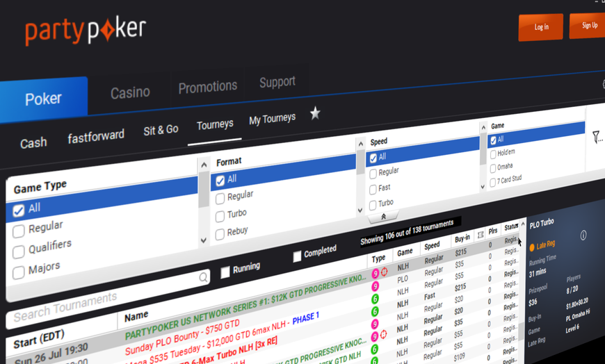Sort by Type column header
Screen dimensions: 605x364
point(378,258)
